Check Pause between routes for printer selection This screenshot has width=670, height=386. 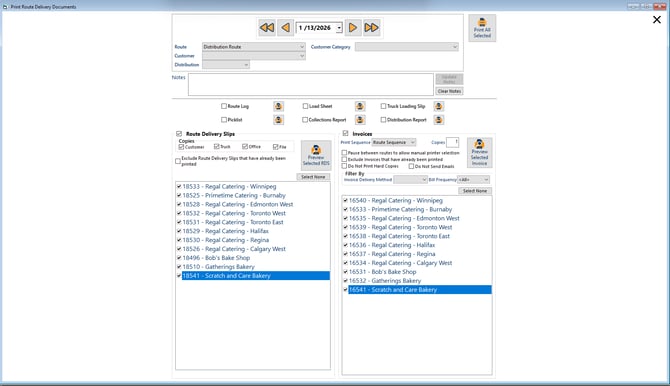coord(344,153)
